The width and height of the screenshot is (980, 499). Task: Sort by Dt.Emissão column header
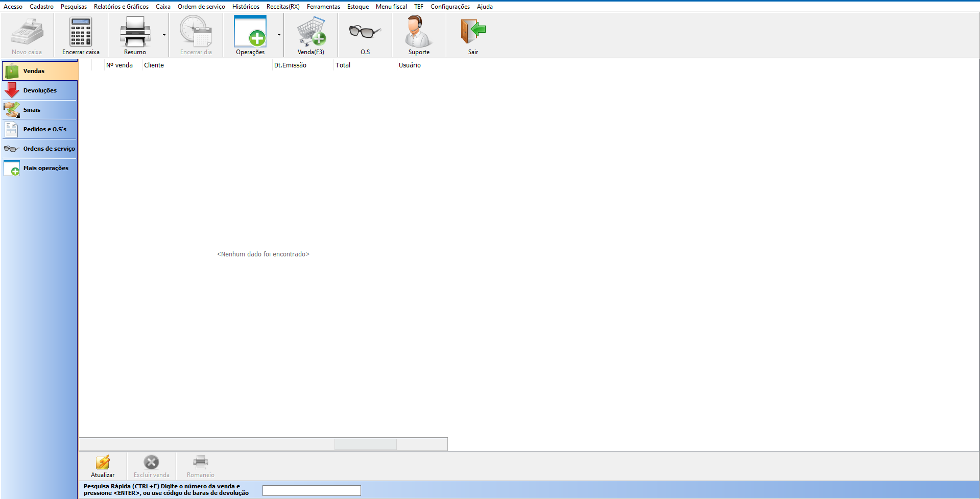303,65
